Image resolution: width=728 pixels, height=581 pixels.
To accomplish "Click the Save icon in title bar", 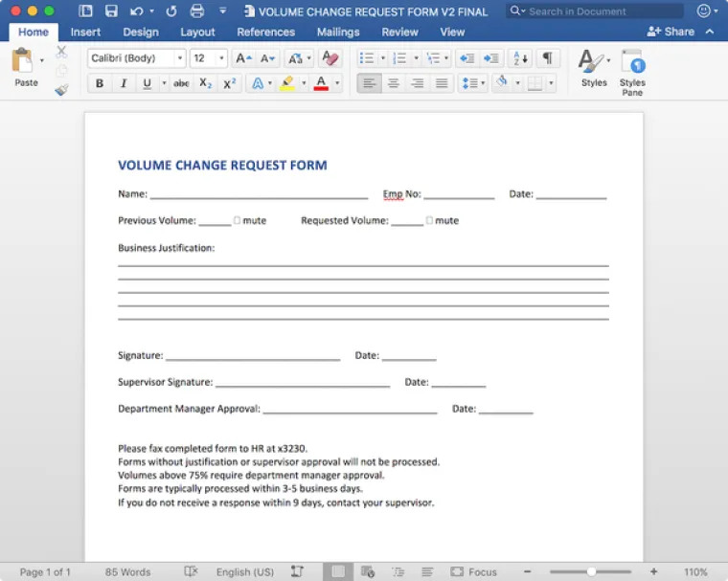I will [111, 11].
